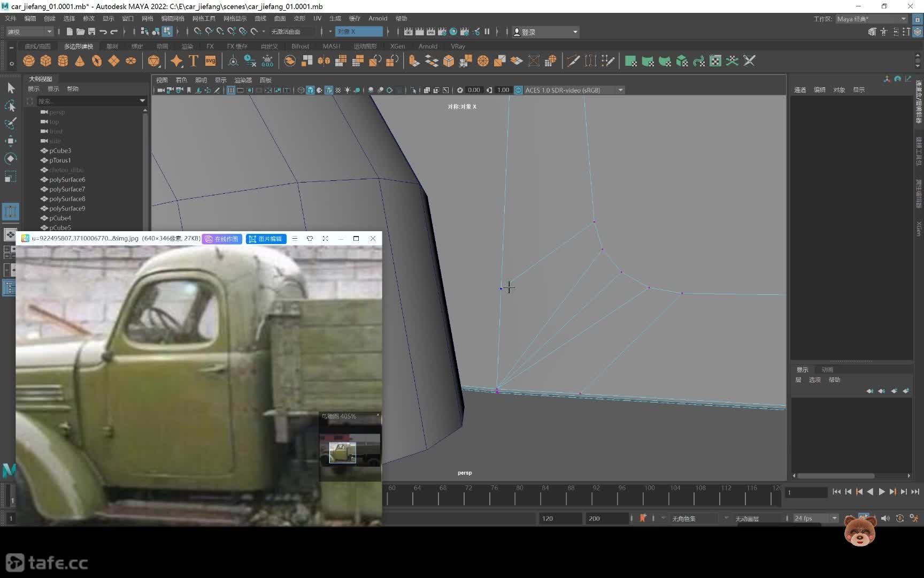The image size is (924, 578).
Task: Click go to end of playback range
Action: pos(915,491)
